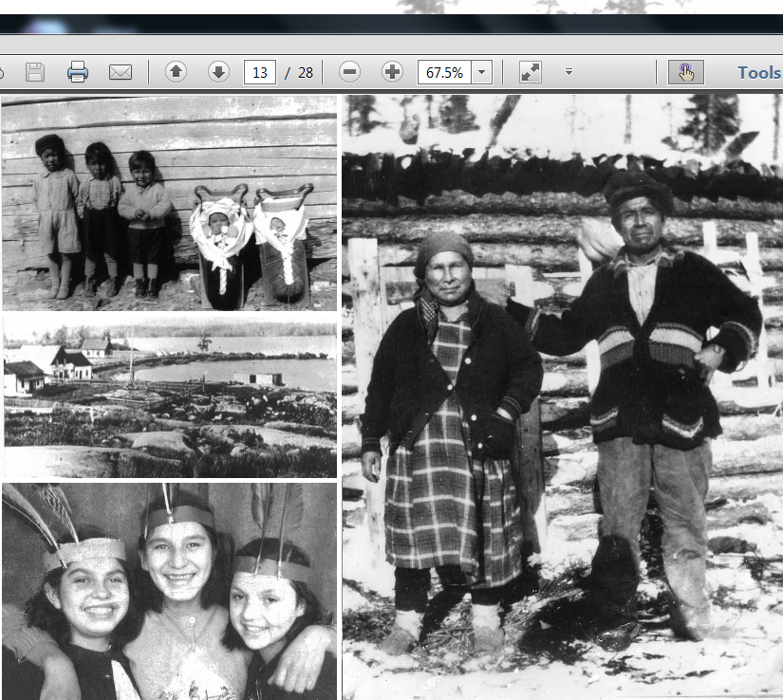Open the zoom percentage dropdown arrow

point(482,72)
